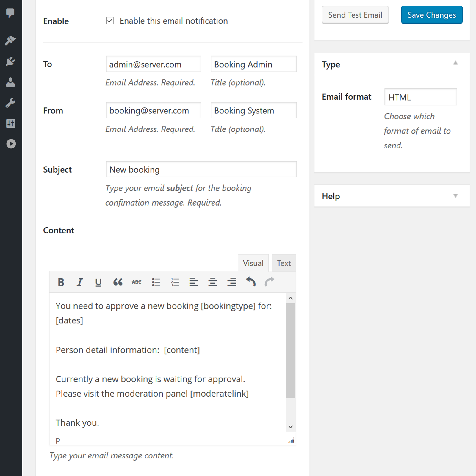Screen dimensions: 476x476
Task: Click the Send Test Email button
Action: click(355, 15)
